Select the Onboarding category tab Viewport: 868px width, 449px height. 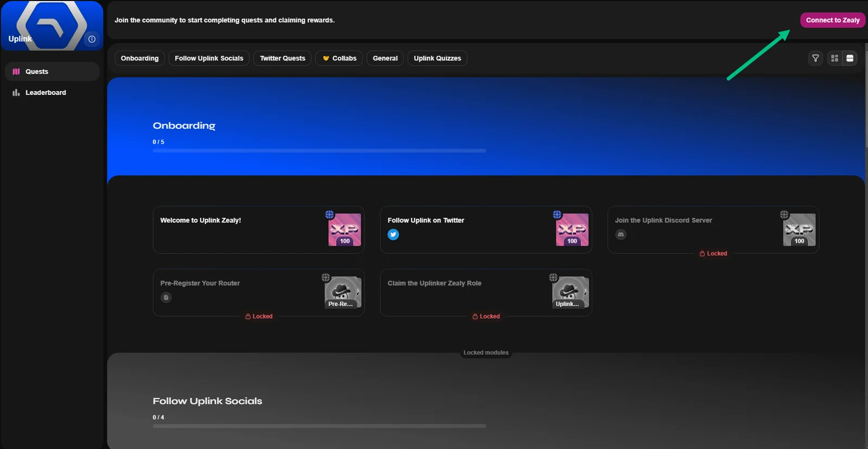click(x=139, y=58)
